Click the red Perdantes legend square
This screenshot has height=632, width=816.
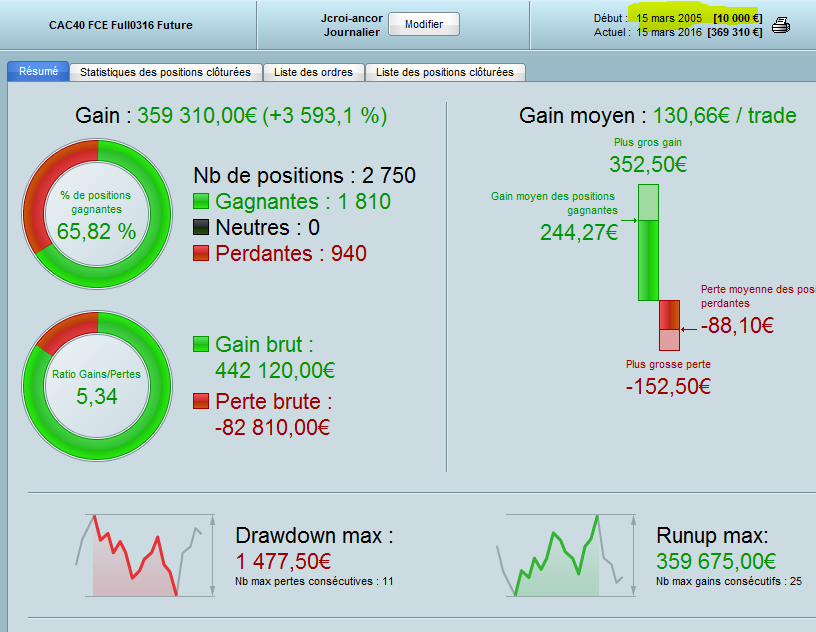tap(201, 254)
